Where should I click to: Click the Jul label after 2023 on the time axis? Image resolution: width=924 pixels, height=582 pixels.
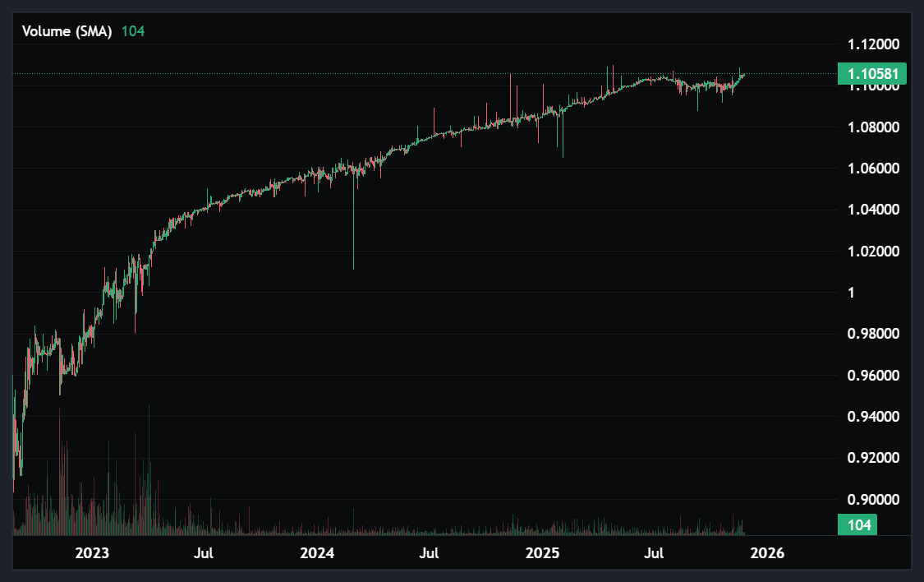[x=204, y=553]
